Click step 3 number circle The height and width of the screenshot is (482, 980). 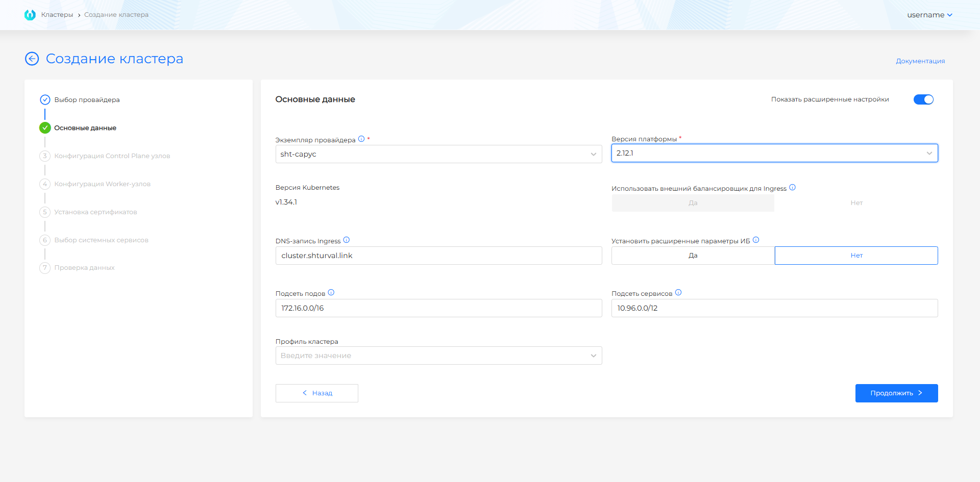(x=45, y=156)
